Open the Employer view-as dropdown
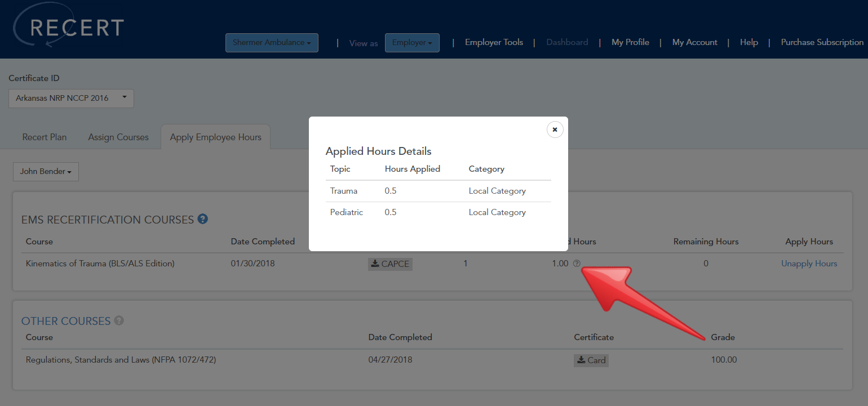The width and height of the screenshot is (868, 406). point(412,42)
